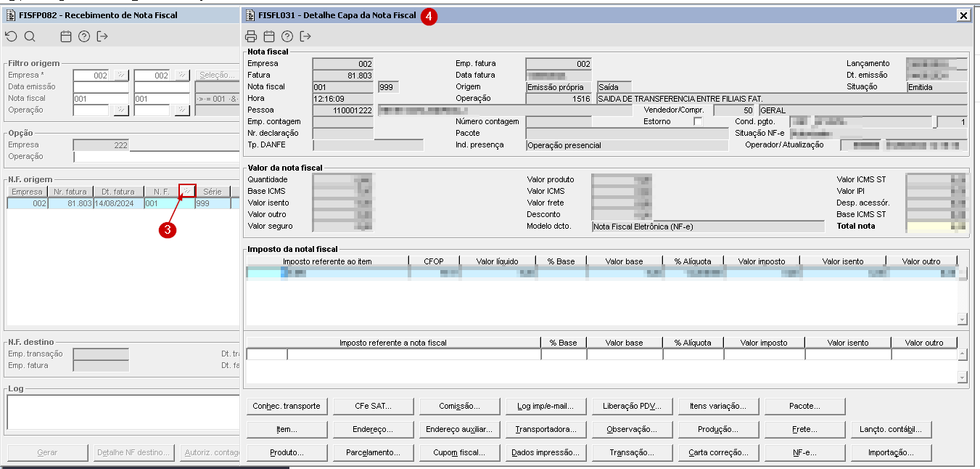Open Dados impressão... button
The image size is (980, 469).
[545, 452]
